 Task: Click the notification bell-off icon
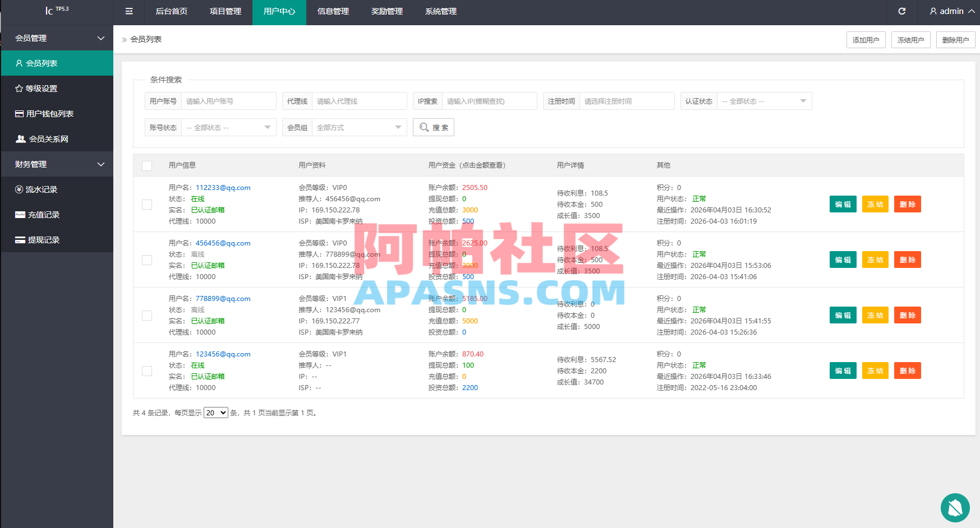click(955, 508)
